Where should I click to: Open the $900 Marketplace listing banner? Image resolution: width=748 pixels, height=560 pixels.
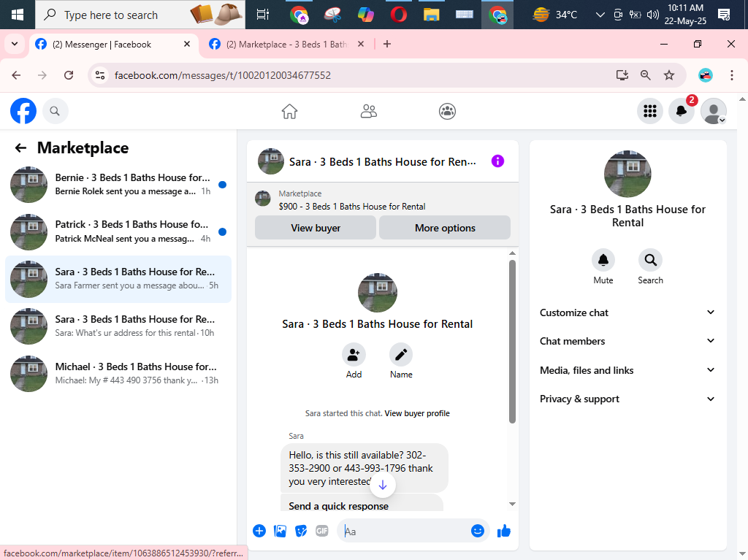pos(383,200)
